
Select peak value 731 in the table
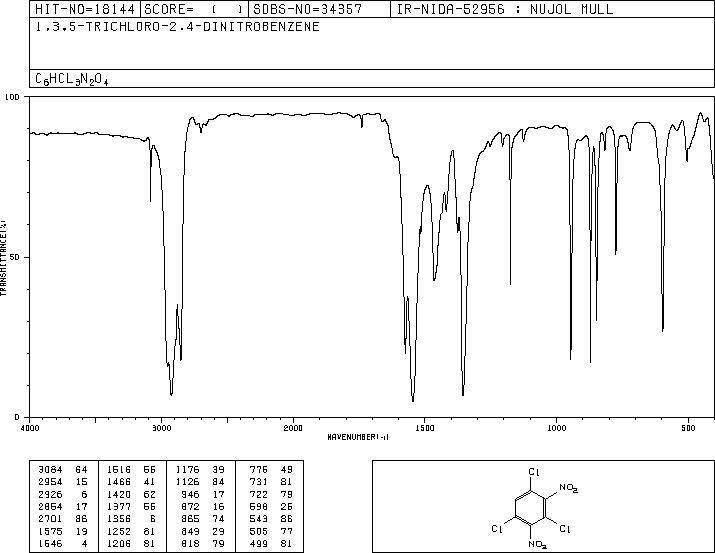coord(259,482)
